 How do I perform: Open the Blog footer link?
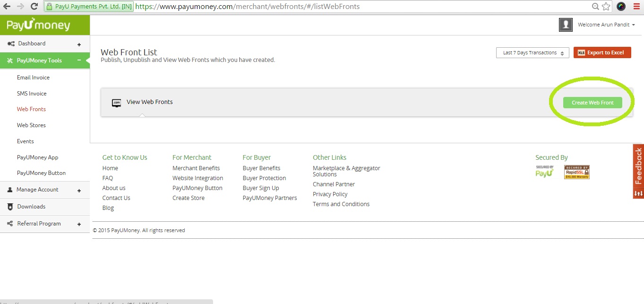coord(108,208)
